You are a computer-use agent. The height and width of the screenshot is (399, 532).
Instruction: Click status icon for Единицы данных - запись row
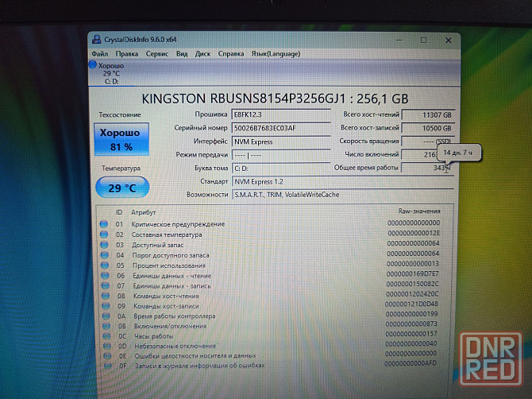click(106, 285)
